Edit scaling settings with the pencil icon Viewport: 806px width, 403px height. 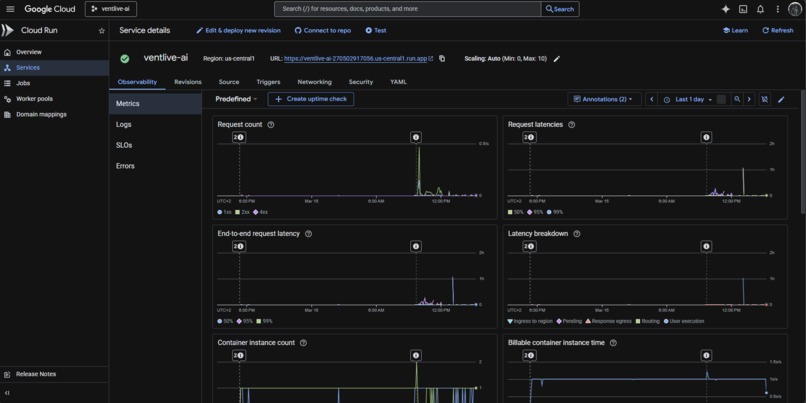tap(557, 59)
